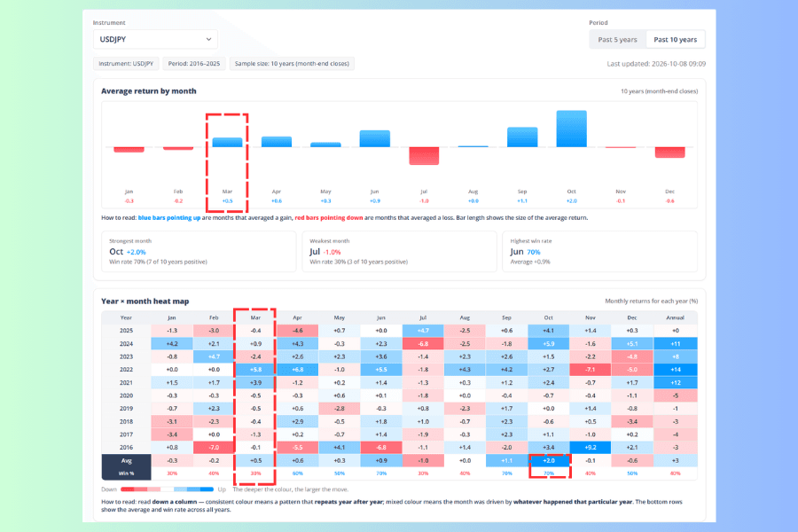The image size is (798, 532).
Task: Open the USDJPY instrument dropdown
Action: 155,39
